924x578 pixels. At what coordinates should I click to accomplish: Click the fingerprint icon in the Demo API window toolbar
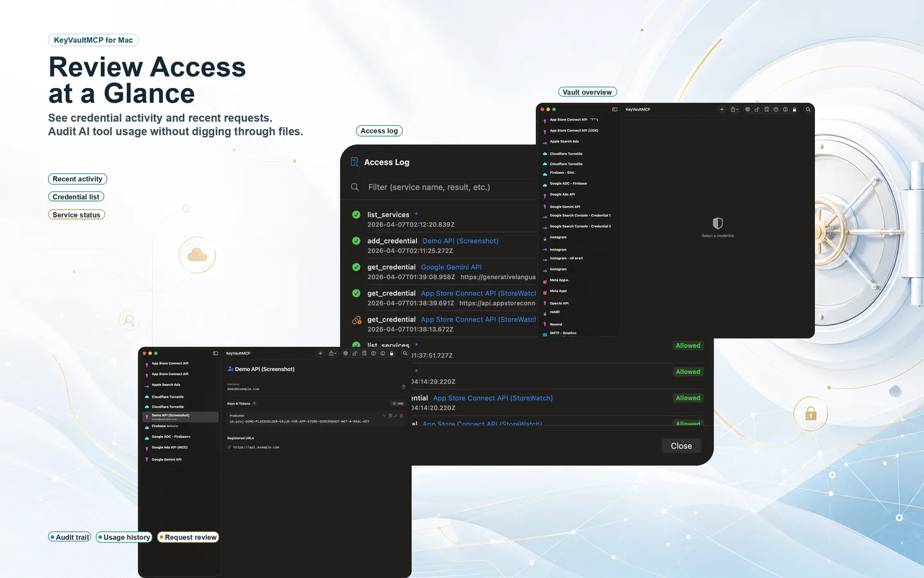pos(345,353)
